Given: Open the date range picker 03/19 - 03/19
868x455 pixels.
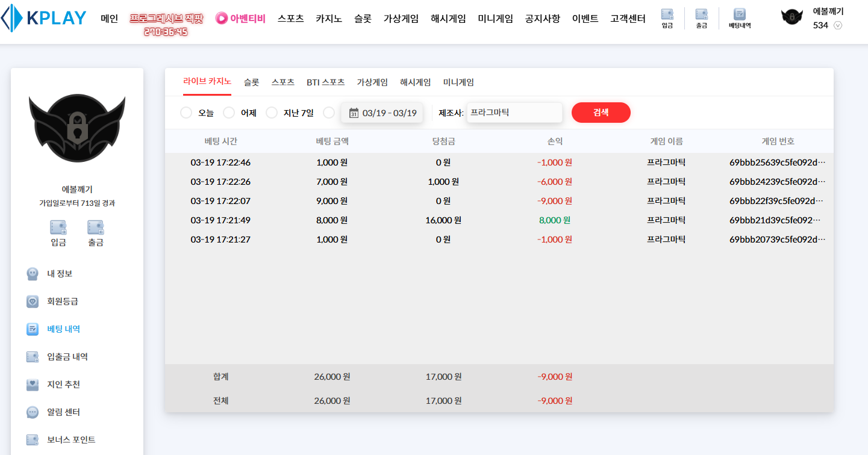Looking at the screenshot, I should pos(382,113).
